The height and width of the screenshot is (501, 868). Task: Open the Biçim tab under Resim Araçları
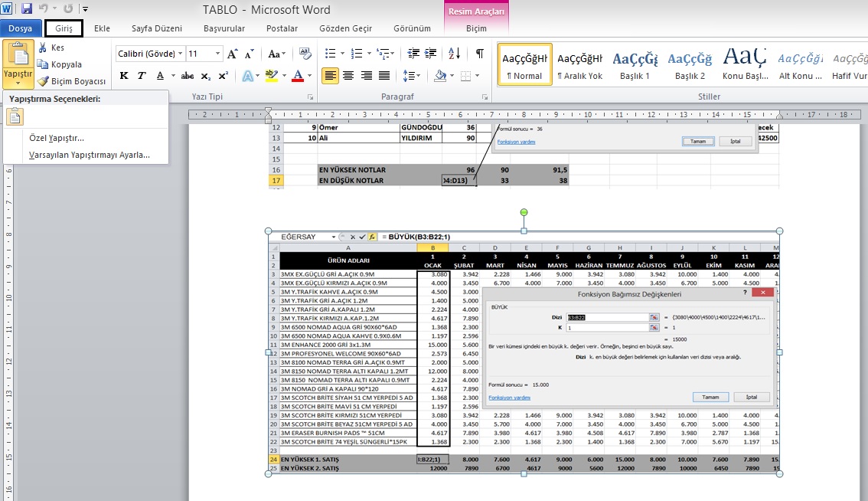[476, 28]
